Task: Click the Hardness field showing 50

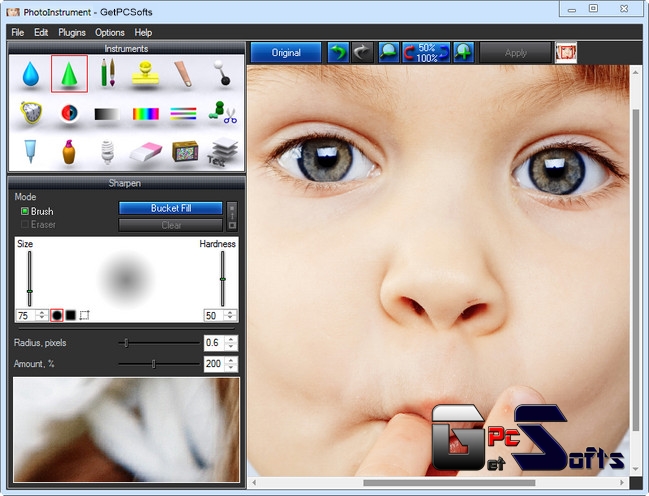Action: tap(214, 315)
